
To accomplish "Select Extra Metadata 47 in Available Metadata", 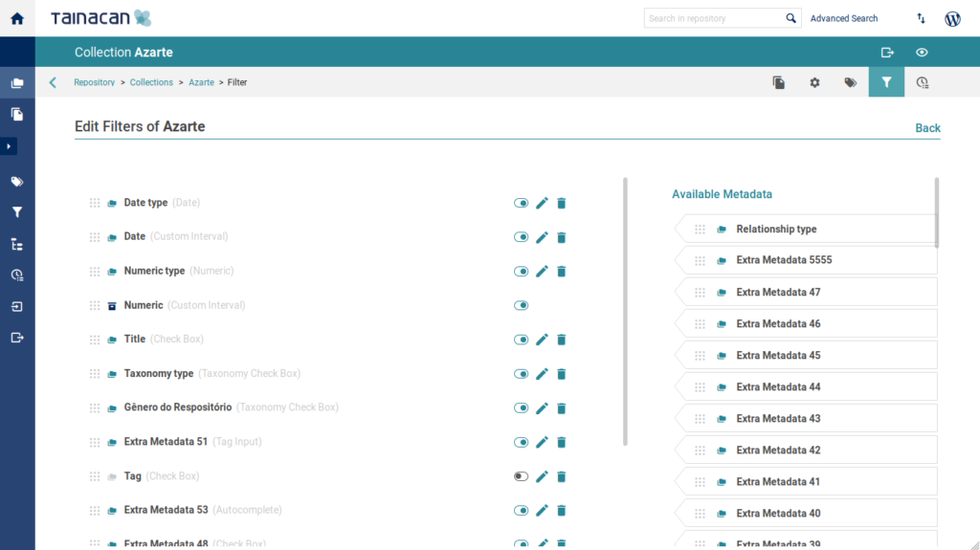I will 806,292.
